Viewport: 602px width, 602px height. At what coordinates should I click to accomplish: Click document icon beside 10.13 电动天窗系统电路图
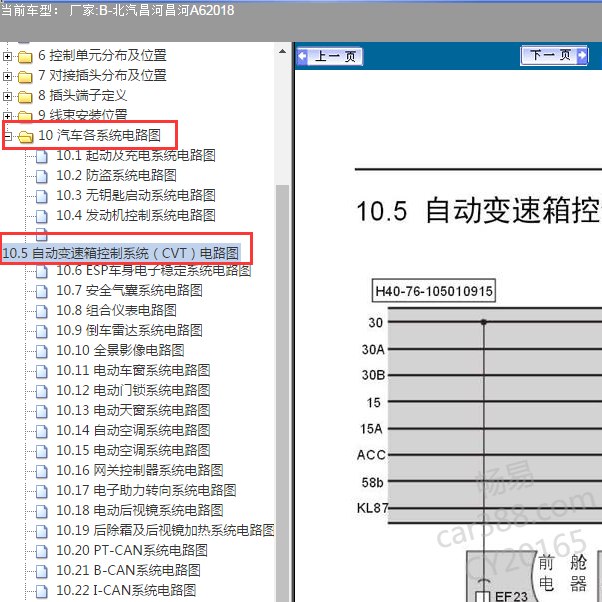tap(41, 411)
